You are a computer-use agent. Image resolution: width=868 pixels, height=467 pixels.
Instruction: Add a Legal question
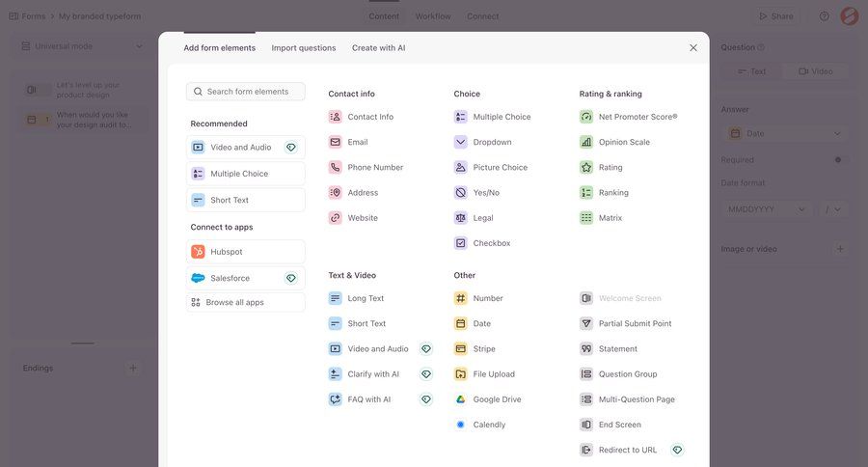pos(474,218)
